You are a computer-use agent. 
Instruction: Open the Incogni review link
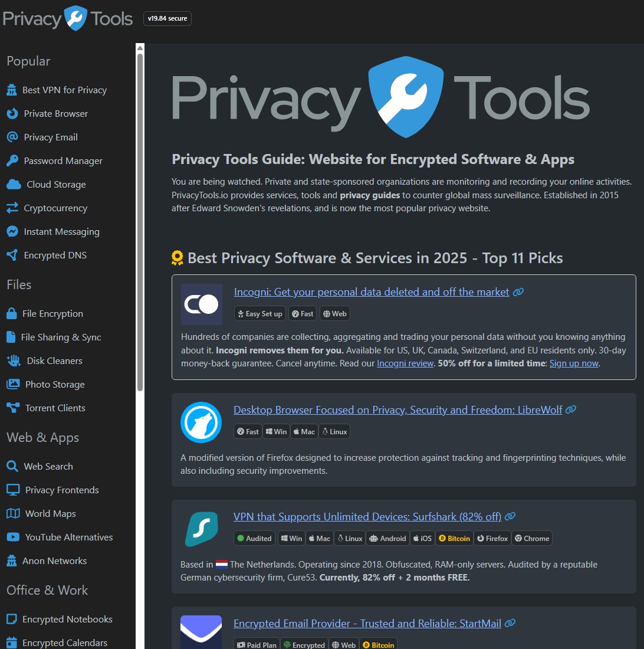point(405,363)
